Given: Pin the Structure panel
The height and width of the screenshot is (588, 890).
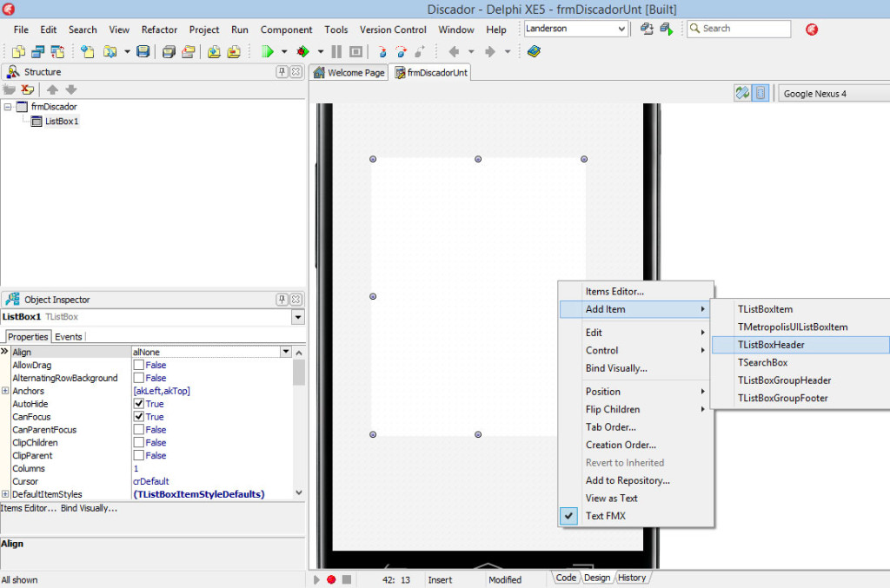Looking at the screenshot, I should point(282,71).
